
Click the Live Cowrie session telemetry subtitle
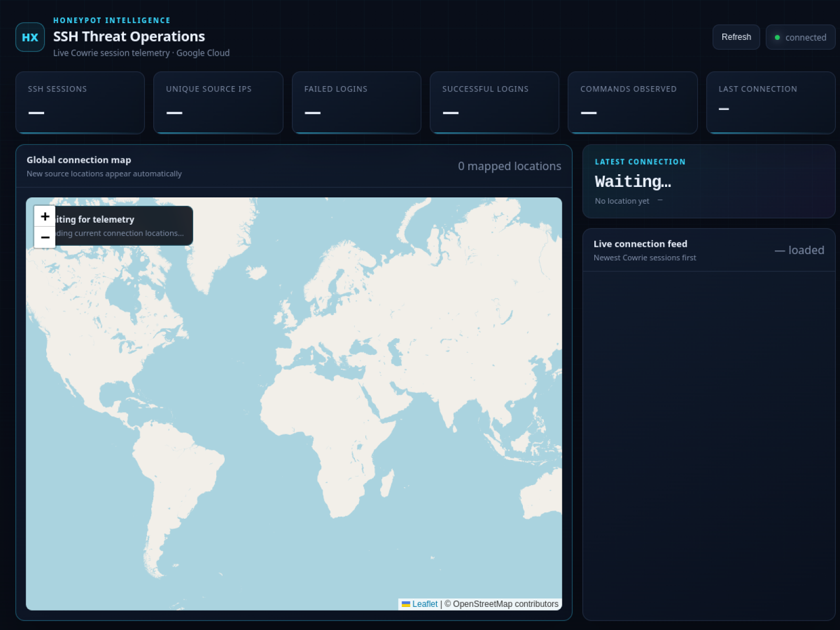pyautogui.click(x=141, y=53)
